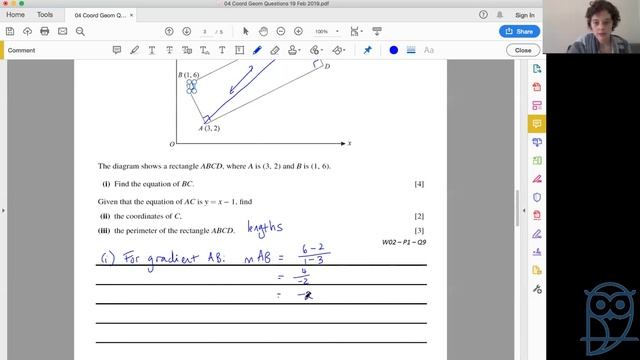
Task: Select the add text comment tool
Action: pyautogui.click(x=222, y=50)
